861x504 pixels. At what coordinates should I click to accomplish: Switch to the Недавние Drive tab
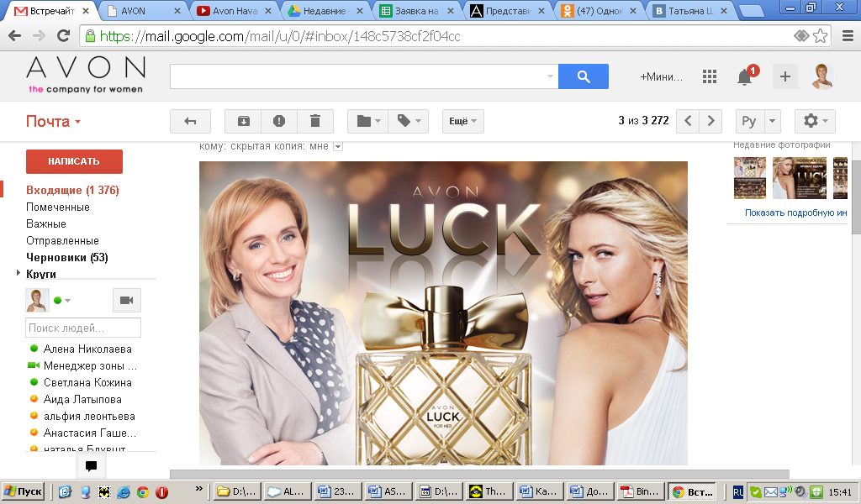[325, 10]
